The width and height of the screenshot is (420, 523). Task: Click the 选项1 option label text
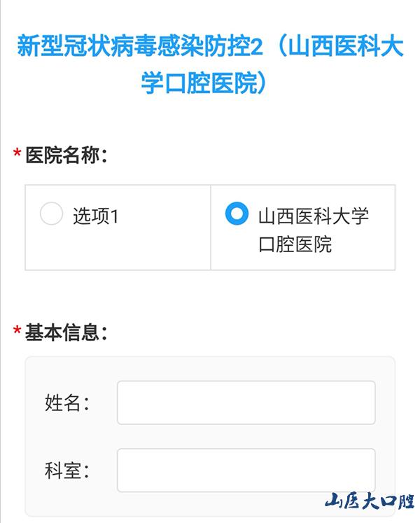pyautogui.click(x=96, y=216)
